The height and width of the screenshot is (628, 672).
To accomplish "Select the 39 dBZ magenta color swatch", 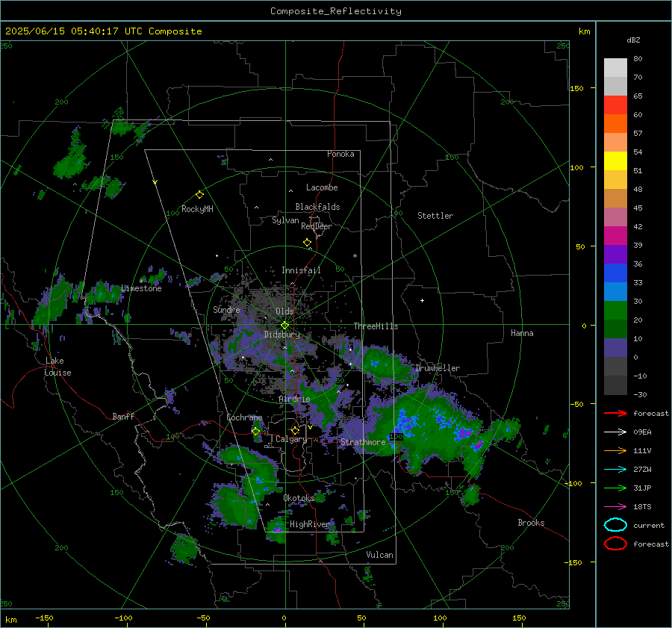I will click(615, 236).
